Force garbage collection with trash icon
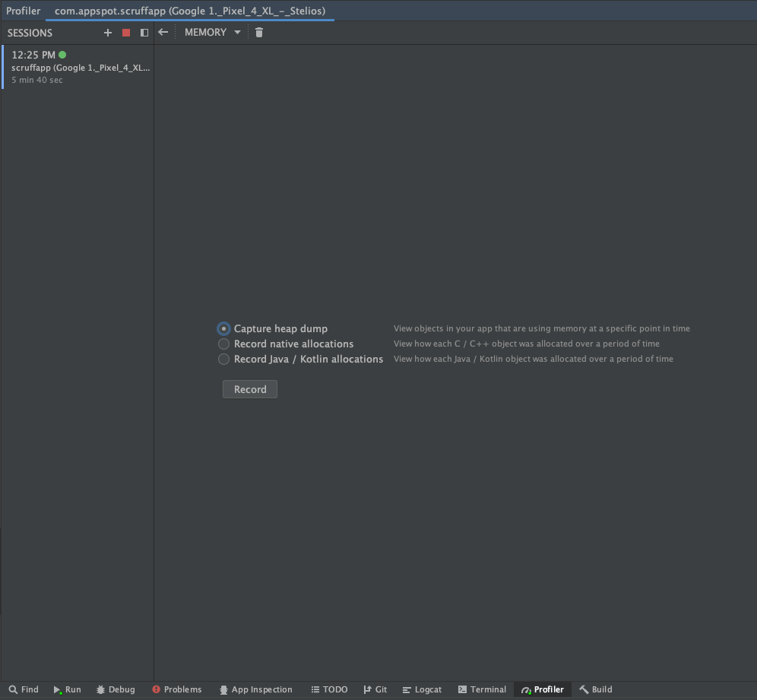Screen dimensions: 757x700 coord(258,33)
